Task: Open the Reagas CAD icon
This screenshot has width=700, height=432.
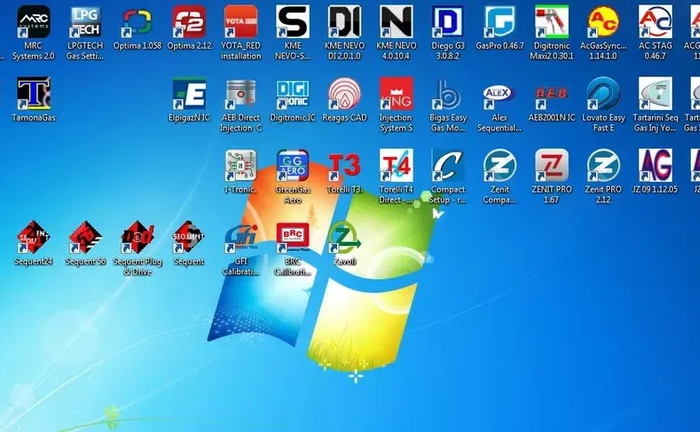Action: pos(344,94)
